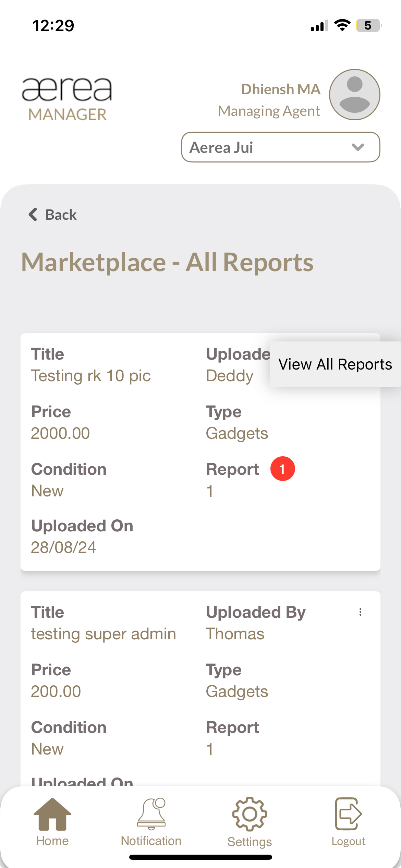Image resolution: width=401 pixels, height=868 pixels.
Task: Tap Managing Agent role text
Action: 269,111
